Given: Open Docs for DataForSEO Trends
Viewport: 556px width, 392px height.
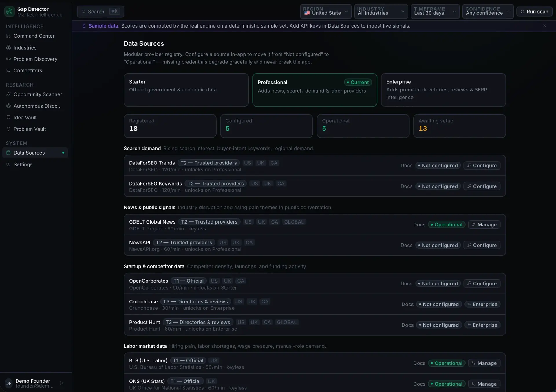Looking at the screenshot, I should 406,166.
